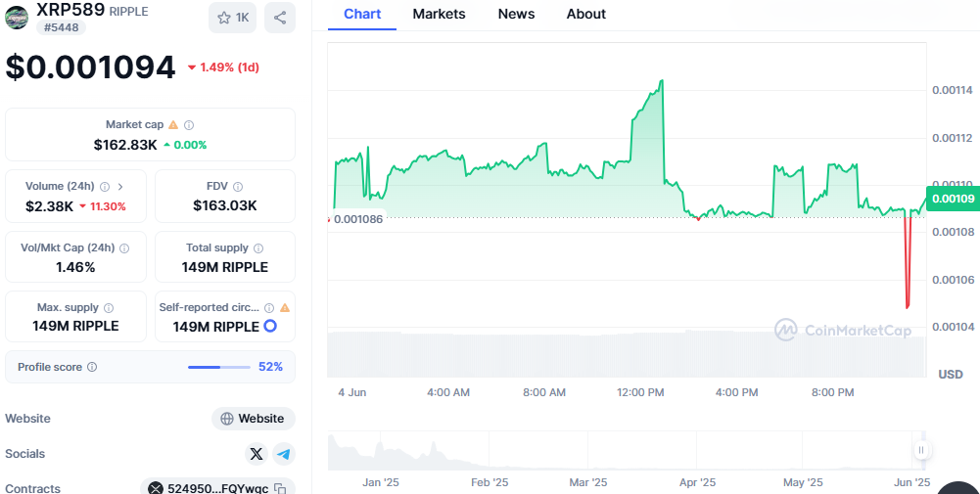
Task: Click the FDV value $163.03K
Action: 225,205
